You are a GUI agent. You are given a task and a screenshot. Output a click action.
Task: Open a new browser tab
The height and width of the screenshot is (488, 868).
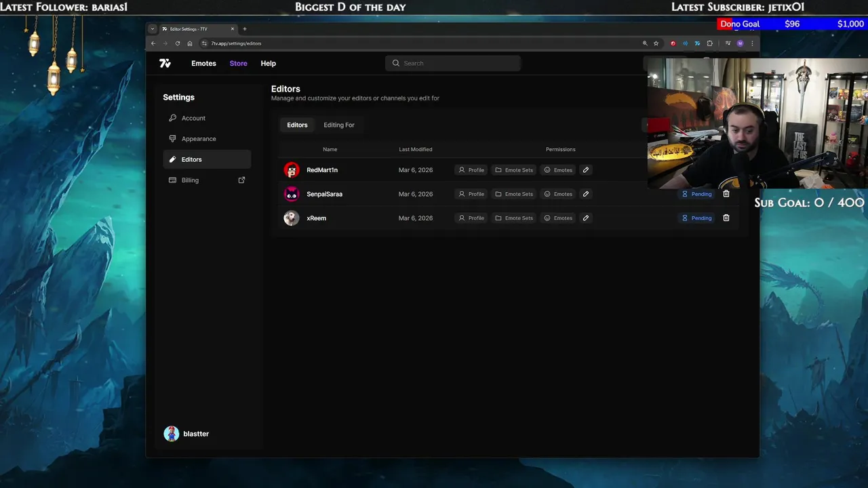(x=245, y=29)
